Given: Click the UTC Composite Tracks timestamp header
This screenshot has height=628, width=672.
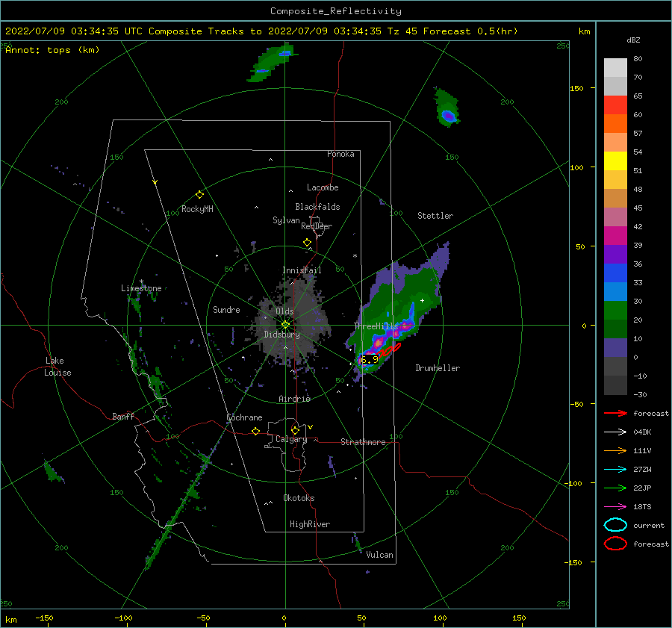Looking at the screenshot, I should click(x=261, y=31).
